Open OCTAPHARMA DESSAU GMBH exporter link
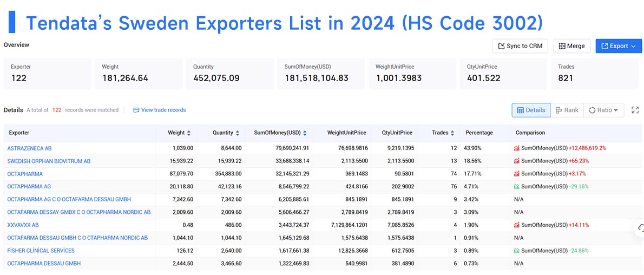This screenshot has height=275, width=644. (x=44, y=263)
